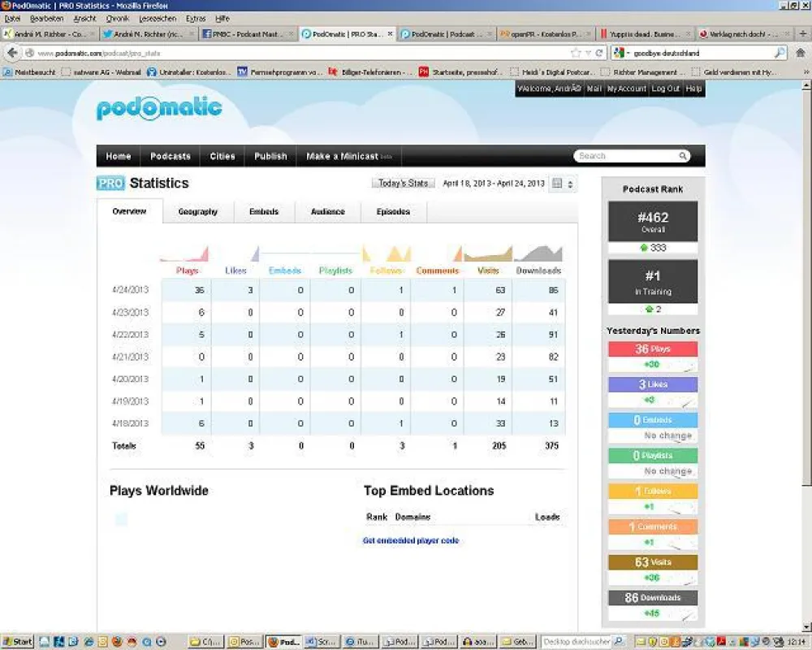Click the Firefox home icon
Screen dimensions: 812x650
click(x=800, y=53)
